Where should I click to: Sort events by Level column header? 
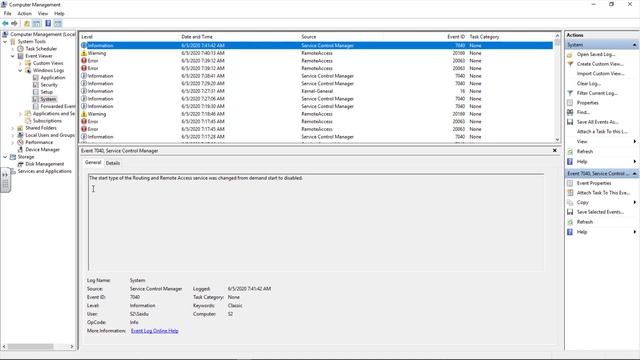tap(129, 37)
